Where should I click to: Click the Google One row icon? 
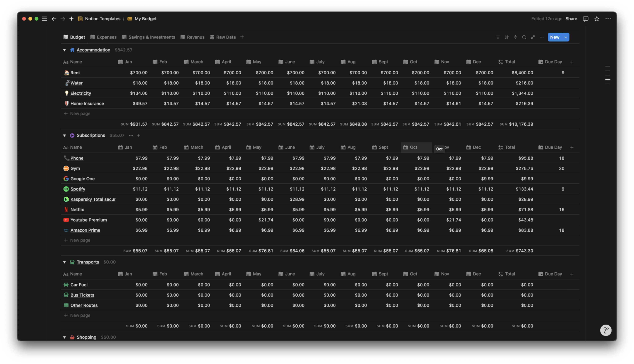pyautogui.click(x=66, y=179)
